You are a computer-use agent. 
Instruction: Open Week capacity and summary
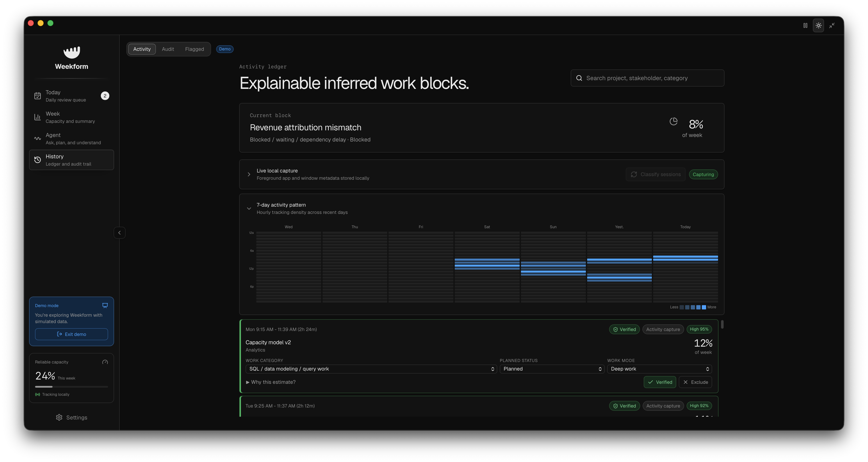click(71, 117)
